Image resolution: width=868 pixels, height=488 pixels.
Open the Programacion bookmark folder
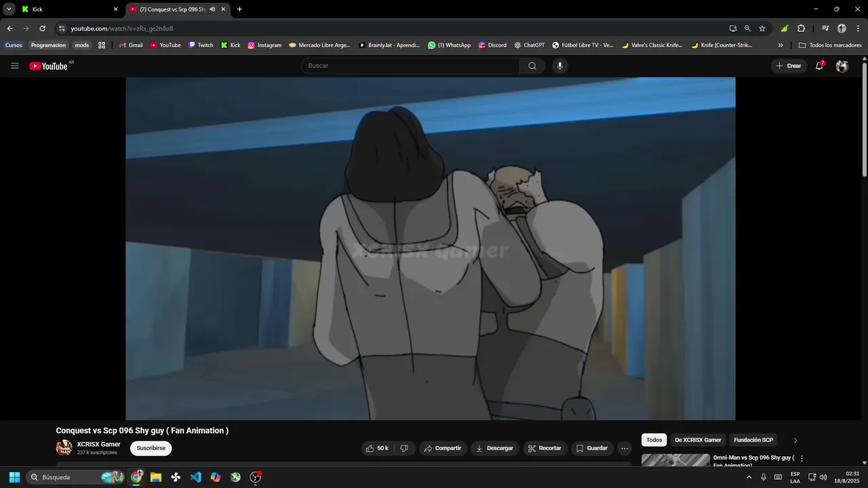tap(48, 45)
